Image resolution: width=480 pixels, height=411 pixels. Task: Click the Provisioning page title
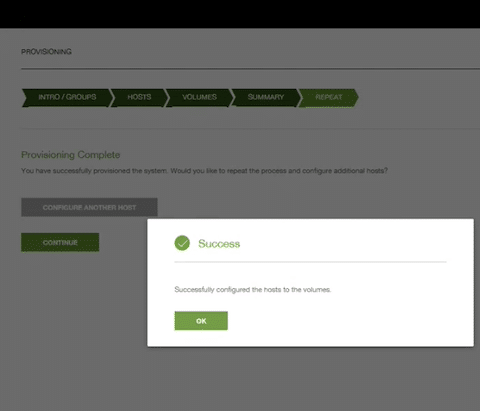click(x=46, y=52)
